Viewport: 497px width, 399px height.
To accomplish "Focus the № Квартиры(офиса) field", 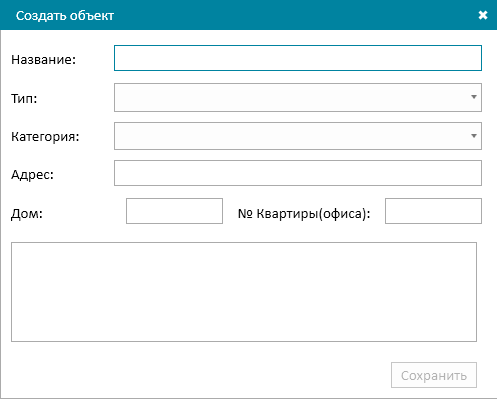I will click(x=433, y=211).
